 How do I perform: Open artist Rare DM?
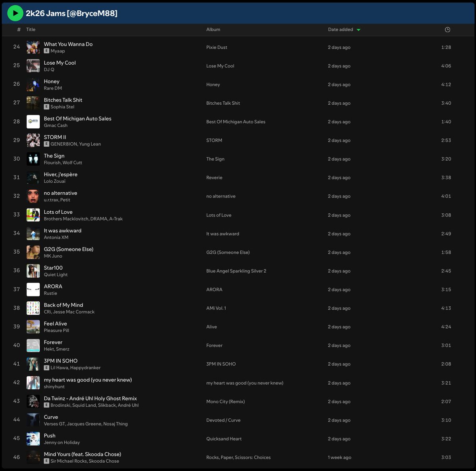(x=53, y=88)
